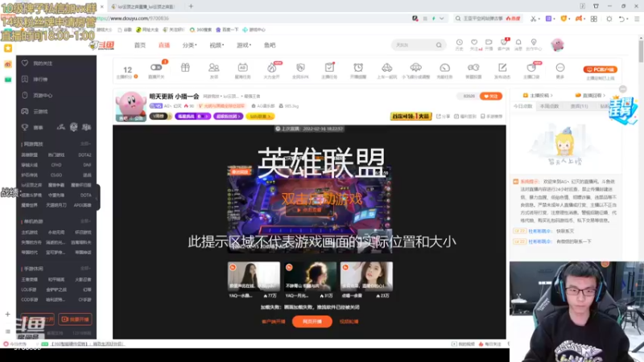Click the 分享 share link above the player

pyautogui.click(x=443, y=117)
